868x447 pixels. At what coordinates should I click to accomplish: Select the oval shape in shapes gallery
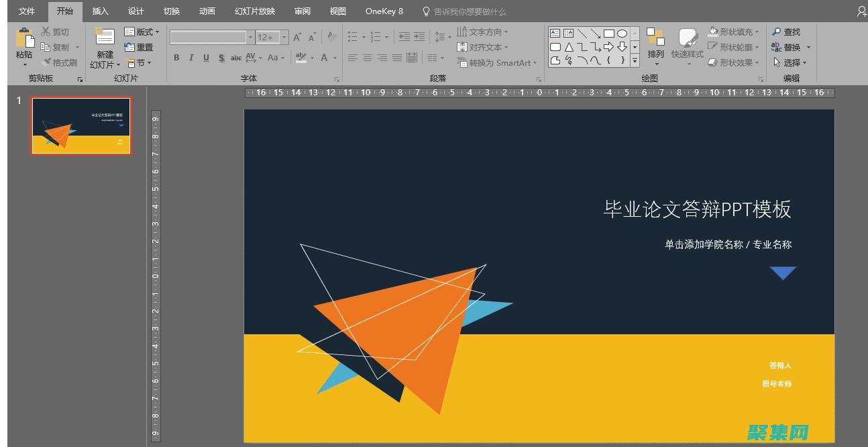coord(622,33)
